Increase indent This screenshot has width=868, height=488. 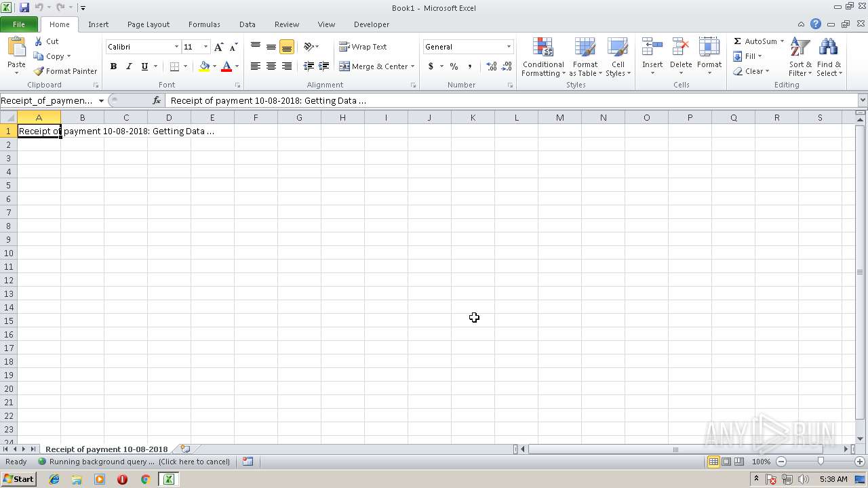324,66
